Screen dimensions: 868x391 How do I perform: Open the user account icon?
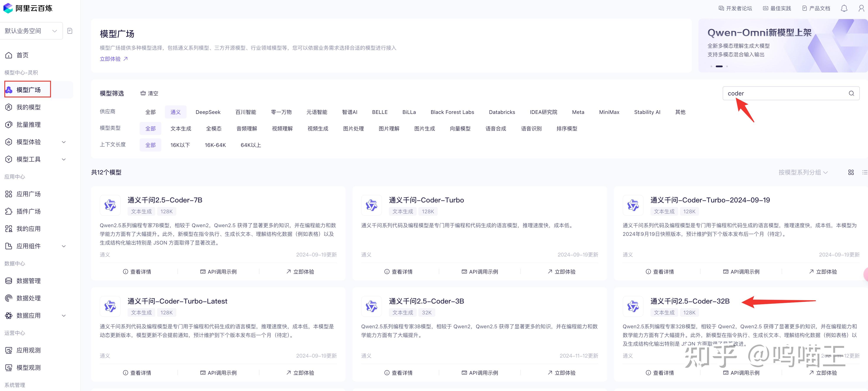click(861, 8)
